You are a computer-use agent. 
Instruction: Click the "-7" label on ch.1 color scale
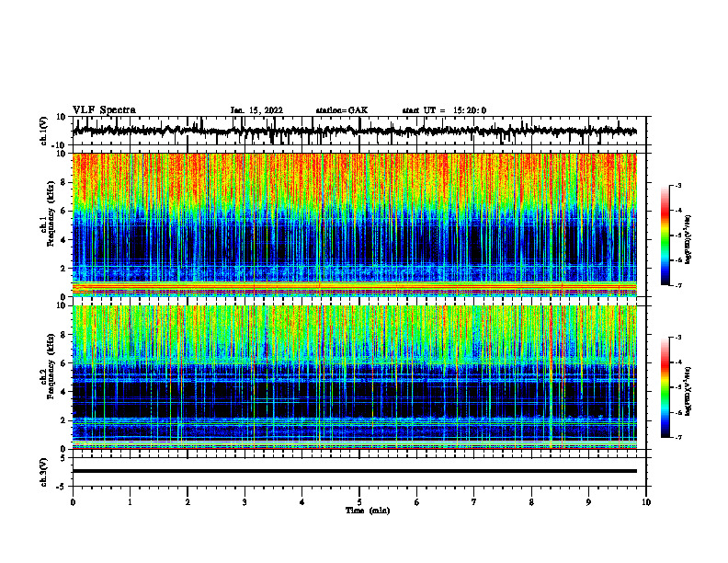(678, 285)
